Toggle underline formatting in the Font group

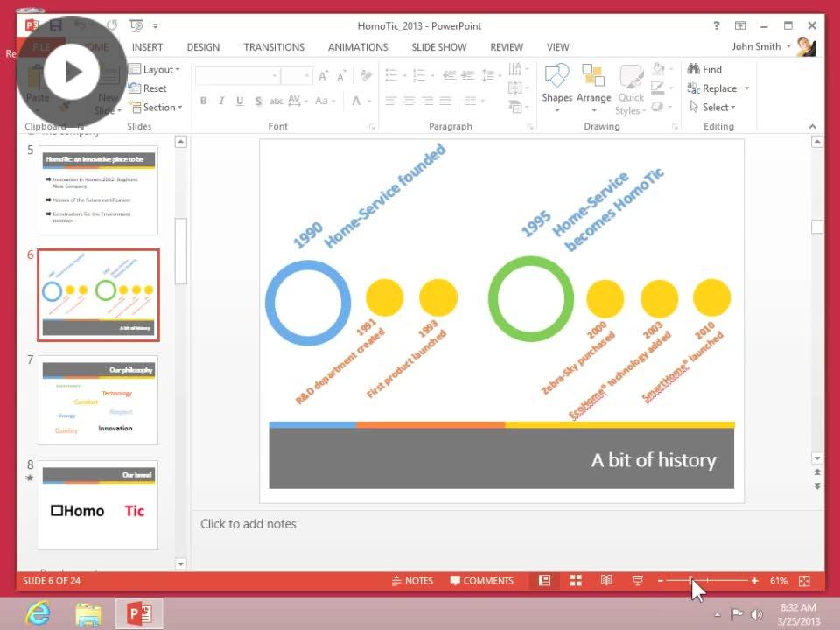click(x=238, y=101)
